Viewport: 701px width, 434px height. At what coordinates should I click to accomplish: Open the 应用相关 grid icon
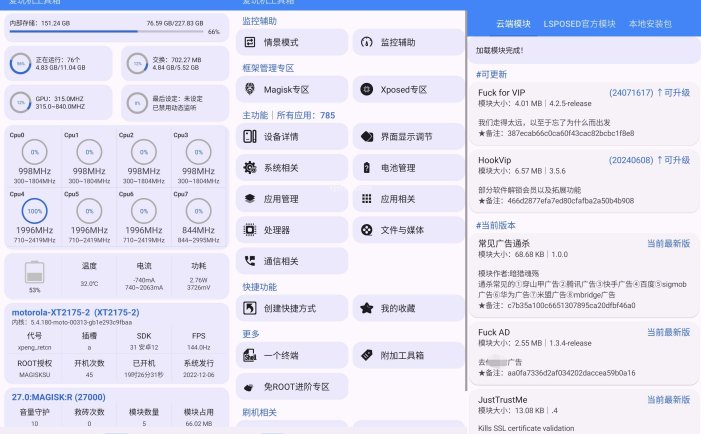click(x=367, y=198)
